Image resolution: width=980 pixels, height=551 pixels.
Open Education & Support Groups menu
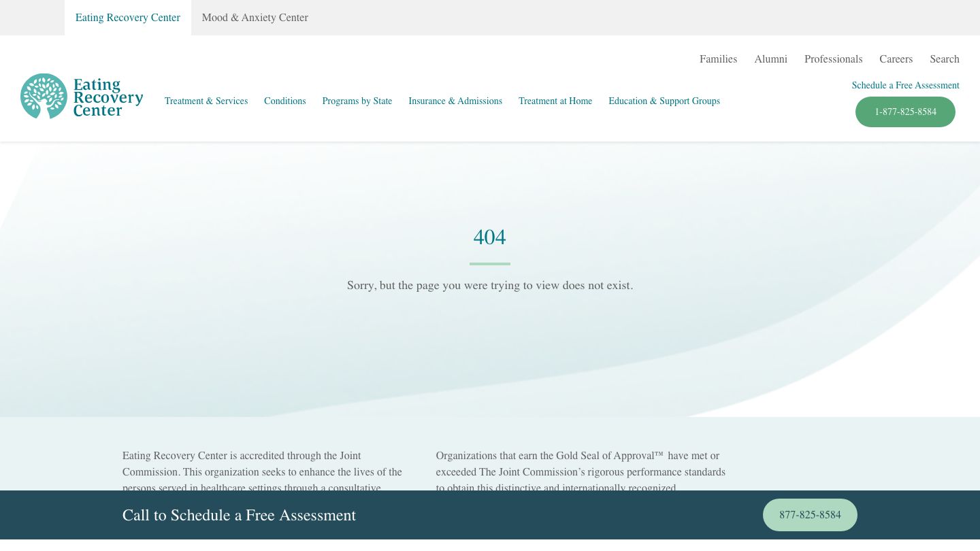[664, 101]
